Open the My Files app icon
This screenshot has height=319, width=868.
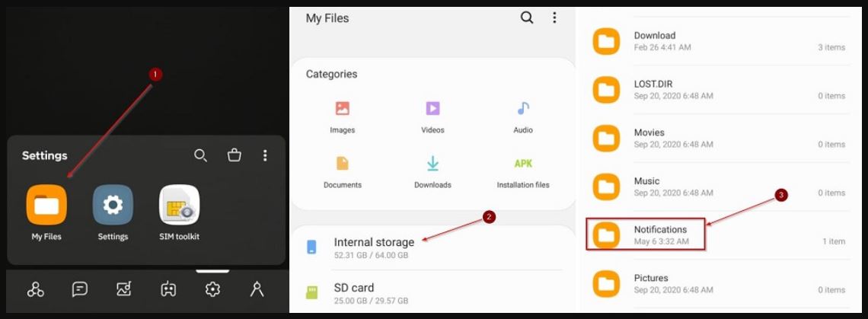pos(46,204)
